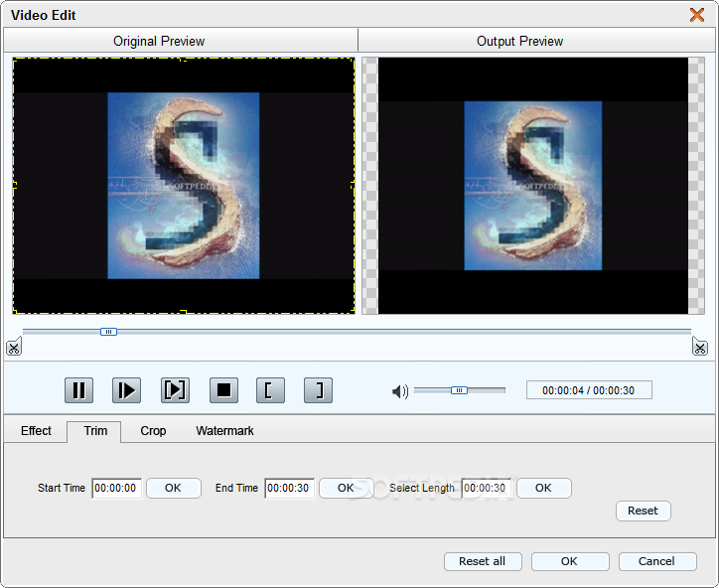The image size is (719, 588).
Task: Confirm Start Time with its OK button
Action: (x=174, y=488)
